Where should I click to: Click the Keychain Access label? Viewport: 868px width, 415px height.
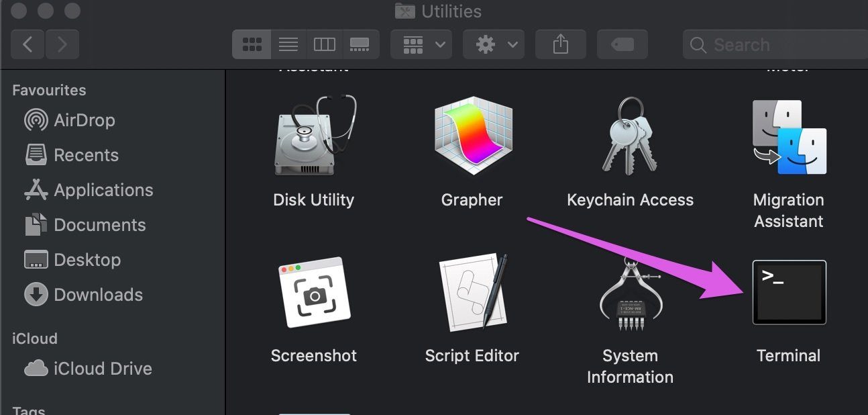[630, 200]
